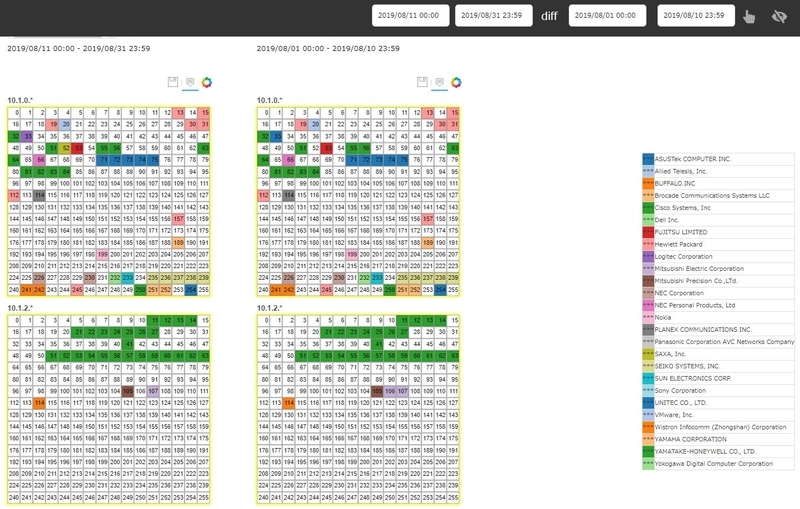Save image icon above the 08/11–08/31 grid
The image size is (800, 509).
(x=173, y=82)
